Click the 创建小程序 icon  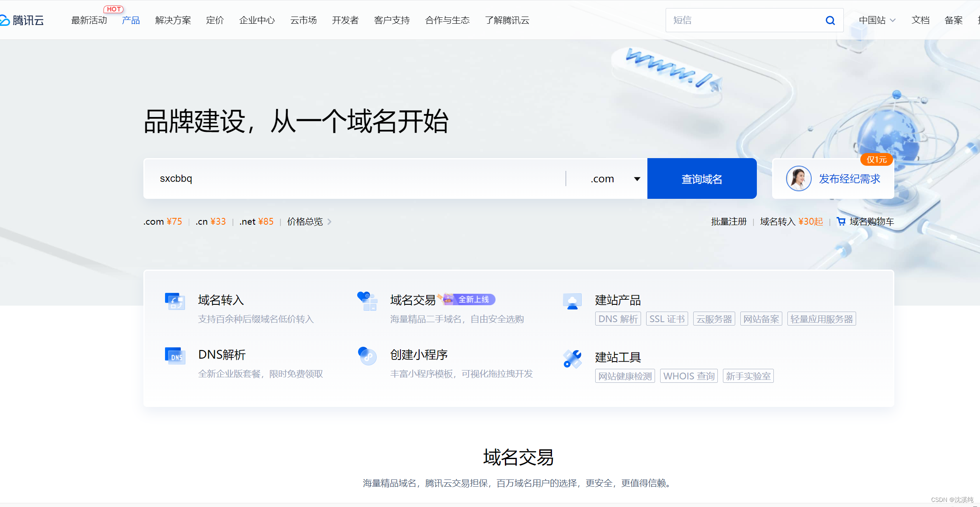(x=367, y=356)
